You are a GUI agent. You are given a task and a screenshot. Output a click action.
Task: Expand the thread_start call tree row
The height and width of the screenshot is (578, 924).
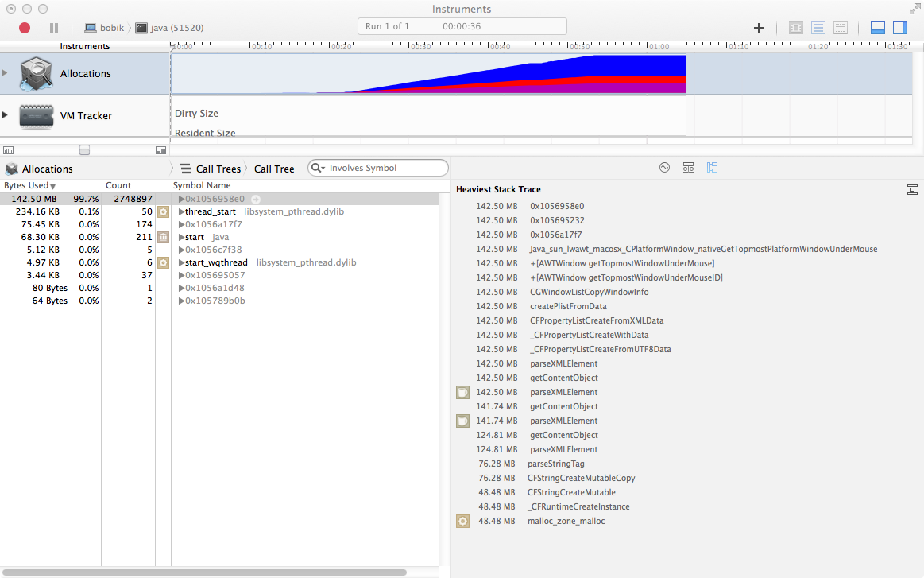point(181,212)
